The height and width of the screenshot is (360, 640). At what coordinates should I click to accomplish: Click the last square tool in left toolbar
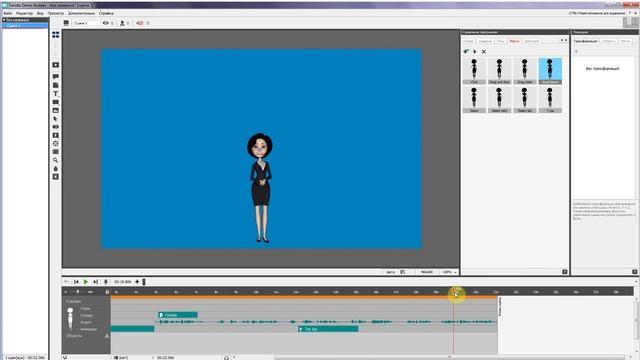coord(56,177)
